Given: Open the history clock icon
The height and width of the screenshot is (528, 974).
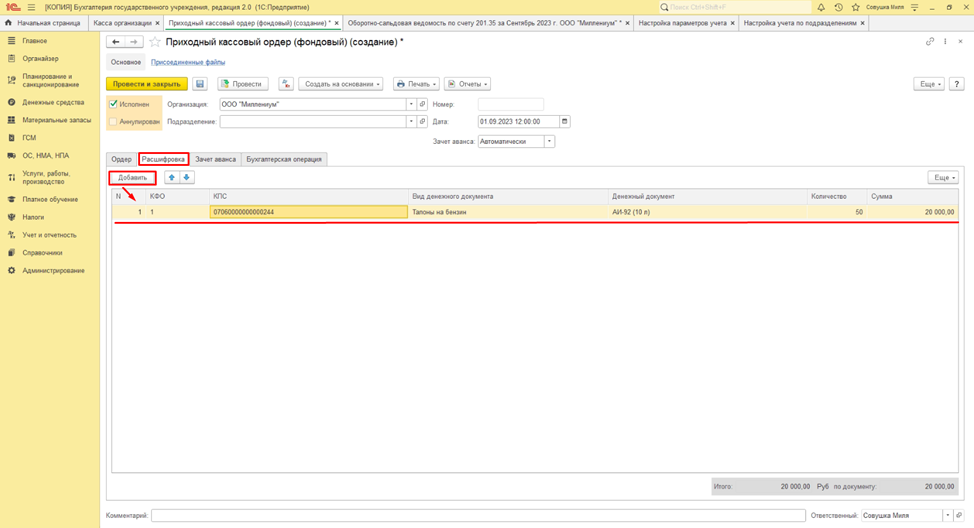Looking at the screenshot, I should pos(839,7).
